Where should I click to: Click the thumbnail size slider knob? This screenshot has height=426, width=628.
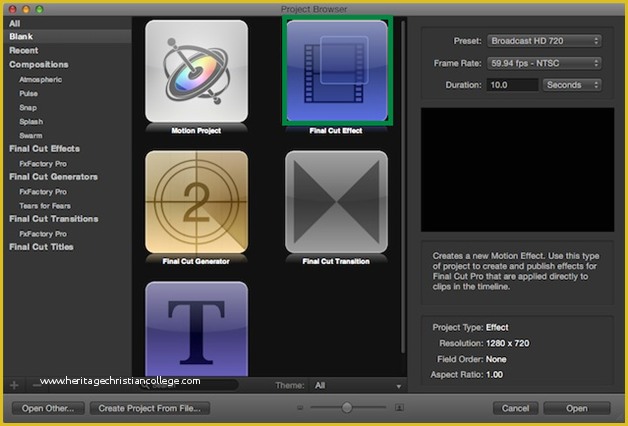coord(347,408)
